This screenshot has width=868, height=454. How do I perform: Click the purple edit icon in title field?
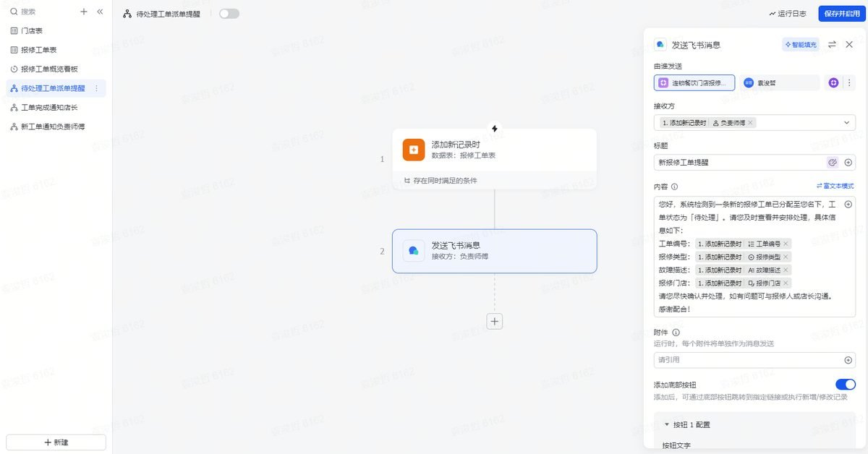833,163
